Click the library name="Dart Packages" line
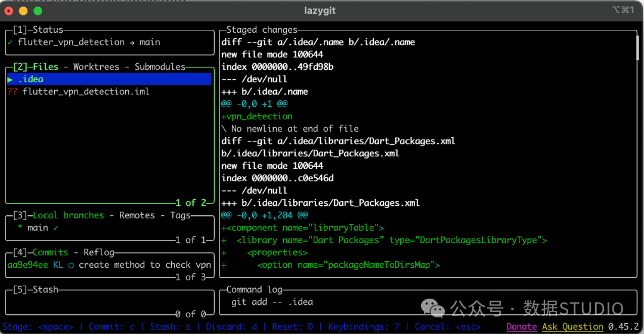 pos(384,240)
